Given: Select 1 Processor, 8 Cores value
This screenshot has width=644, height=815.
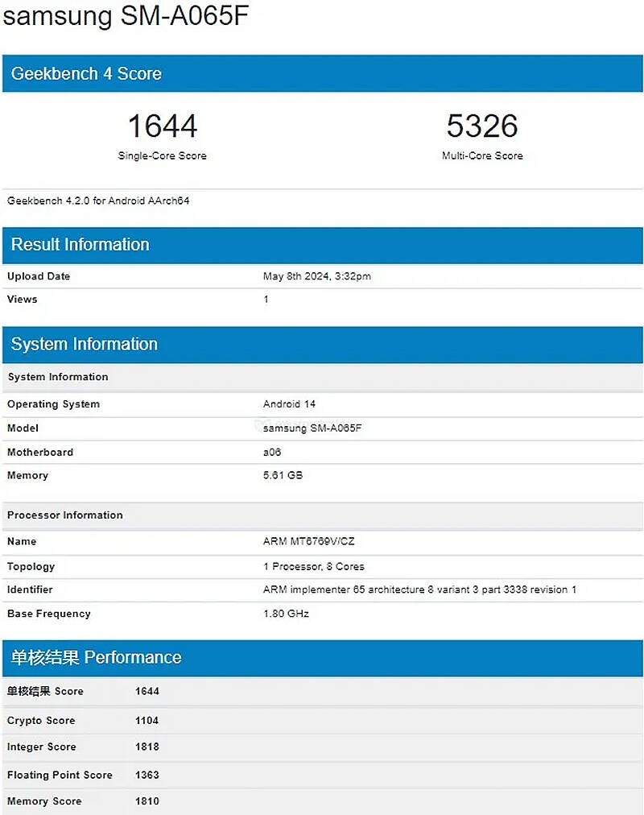Looking at the screenshot, I should point(313,566).
